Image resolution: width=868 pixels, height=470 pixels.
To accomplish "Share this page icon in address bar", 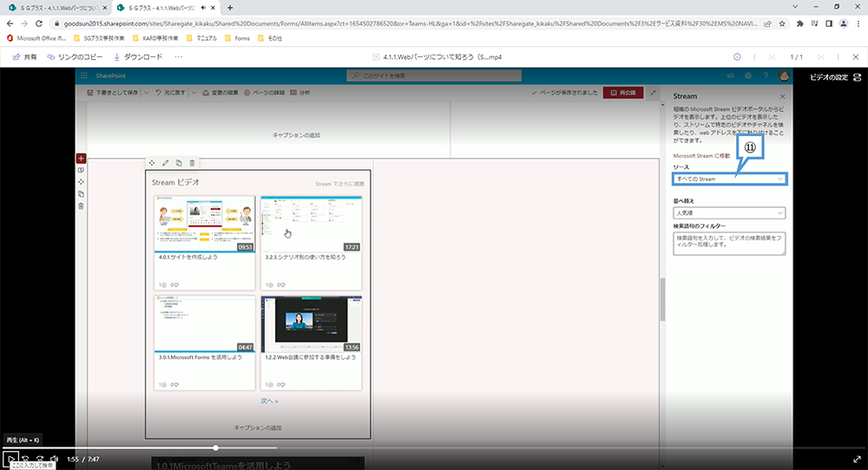I will (768, 23).
